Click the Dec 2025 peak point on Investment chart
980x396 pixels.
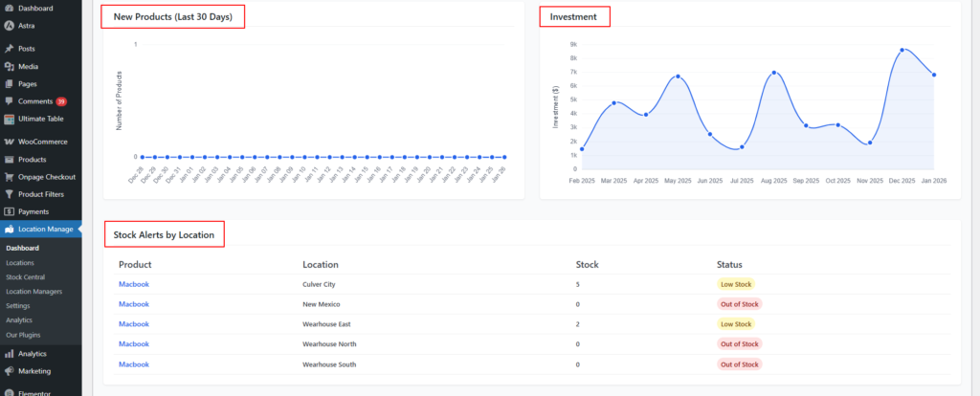(x=902, y=50)
